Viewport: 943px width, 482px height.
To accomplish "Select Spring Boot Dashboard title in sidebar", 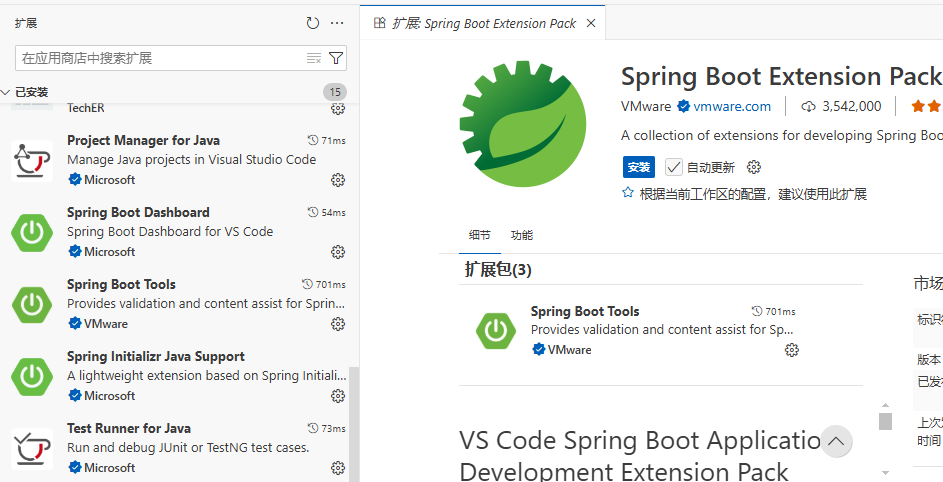I will 138,212.
